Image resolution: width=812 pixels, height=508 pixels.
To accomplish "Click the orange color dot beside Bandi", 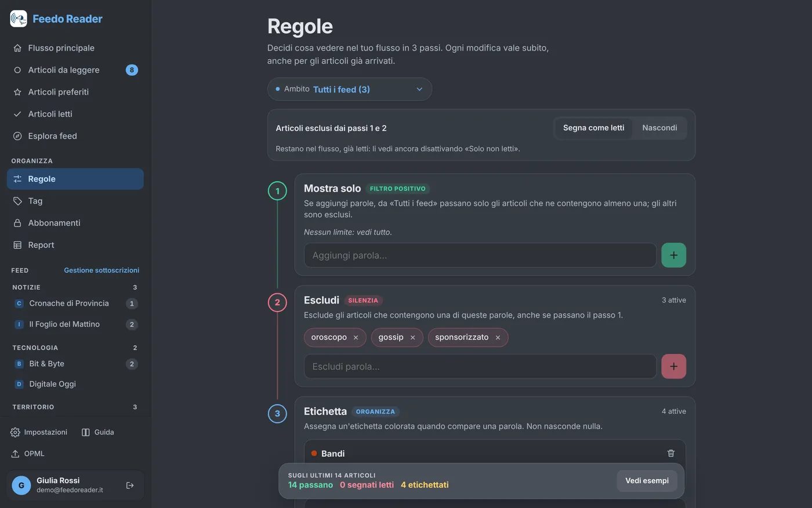I will point(314,453).
